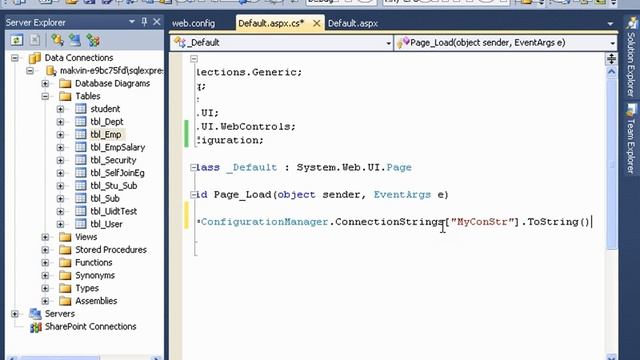This screenshot has width=640, height=360.
Task: Click the Refresh icon in Server Explorer
Action: click(17, 40)
